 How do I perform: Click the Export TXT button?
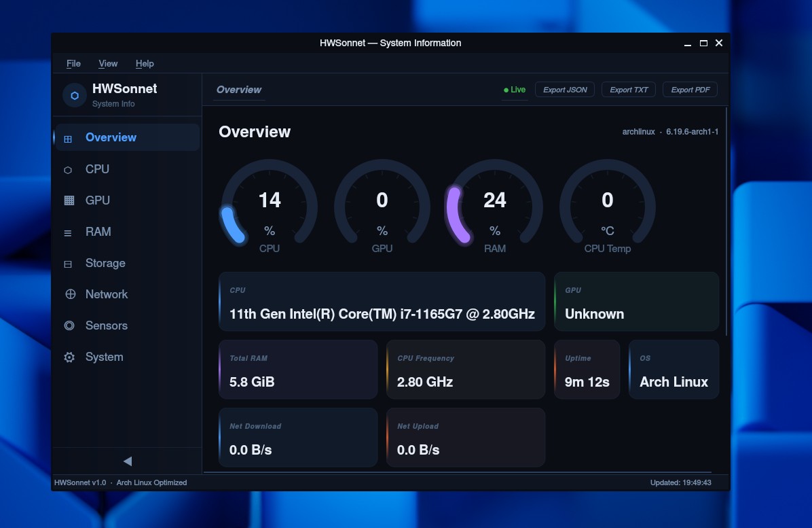pos(629,90)
